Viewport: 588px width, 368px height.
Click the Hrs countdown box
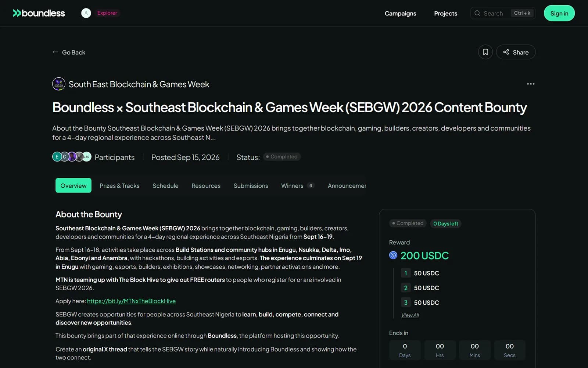tap(440, 350)
